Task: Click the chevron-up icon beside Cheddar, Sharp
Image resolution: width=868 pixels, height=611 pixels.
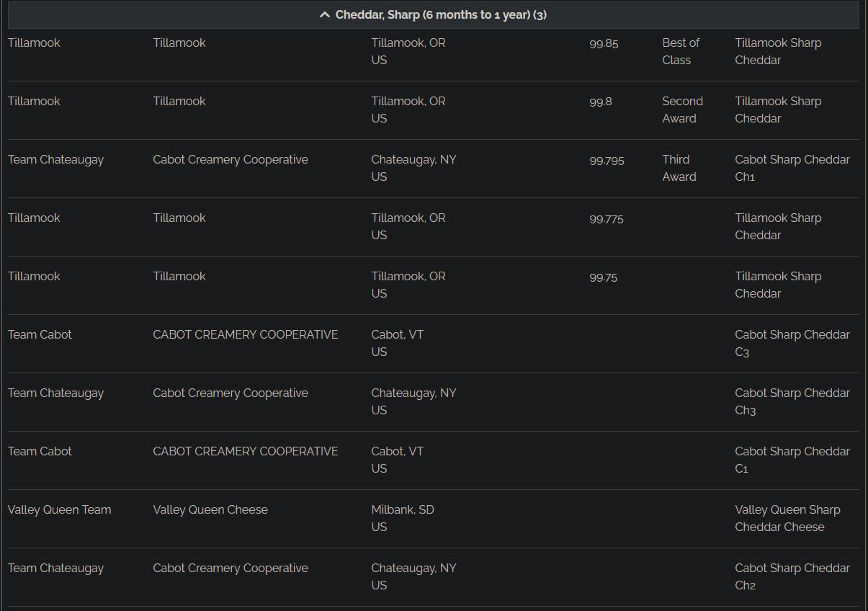Action: (x=325, y=14)
